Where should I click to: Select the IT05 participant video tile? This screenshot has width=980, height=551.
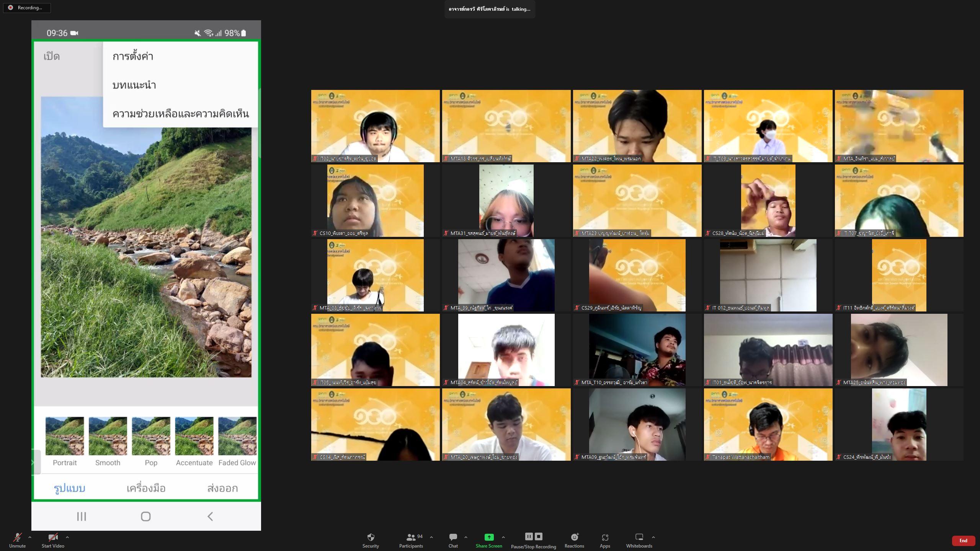[376, 350]
